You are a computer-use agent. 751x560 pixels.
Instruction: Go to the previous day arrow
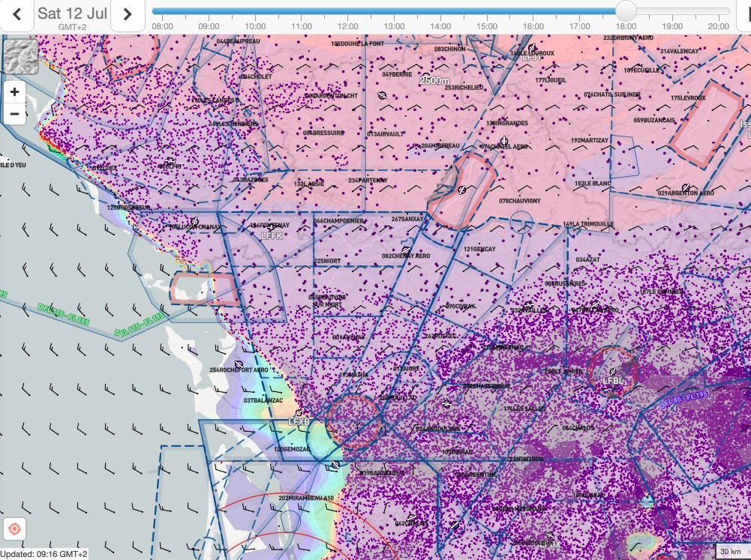click(17, 14)
